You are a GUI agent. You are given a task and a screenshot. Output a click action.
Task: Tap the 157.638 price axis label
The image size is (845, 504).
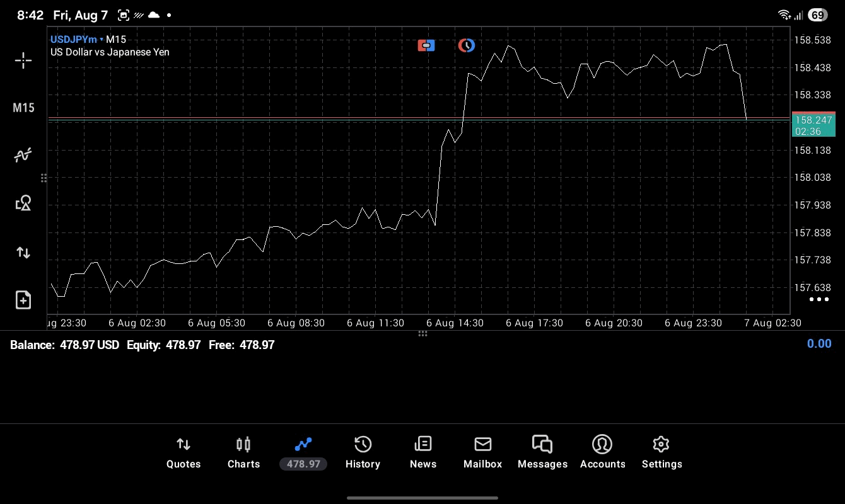(812, 287)
